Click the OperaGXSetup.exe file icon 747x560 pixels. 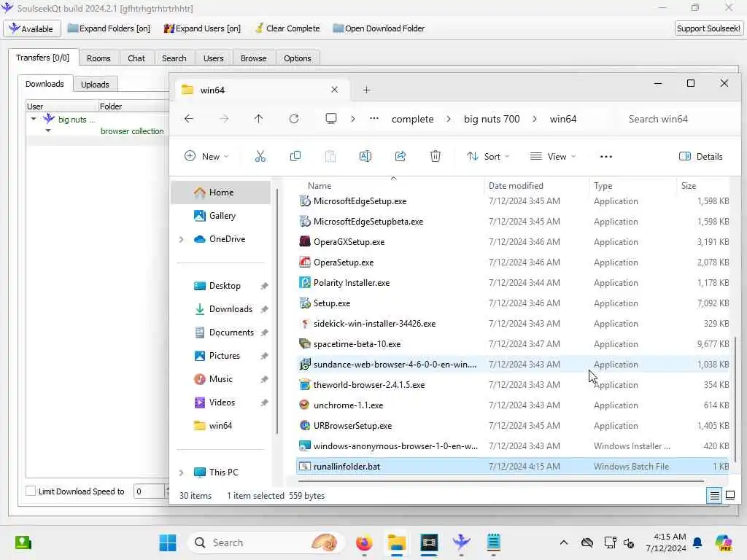(305, 241)
